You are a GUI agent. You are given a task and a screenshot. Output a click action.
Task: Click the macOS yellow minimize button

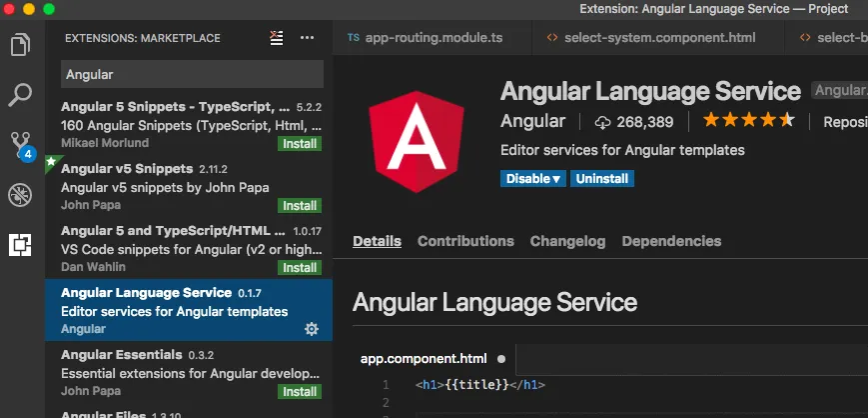pyautogui.click(x=29, y=9)
